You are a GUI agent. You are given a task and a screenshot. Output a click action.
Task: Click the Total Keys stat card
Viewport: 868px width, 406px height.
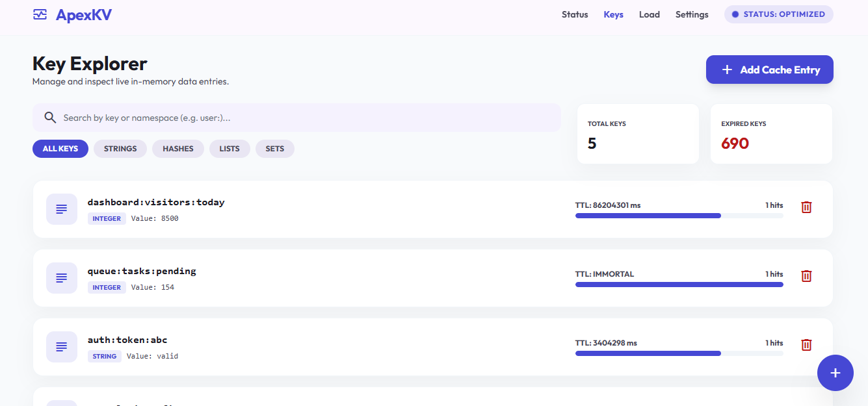tap(638, 134)
